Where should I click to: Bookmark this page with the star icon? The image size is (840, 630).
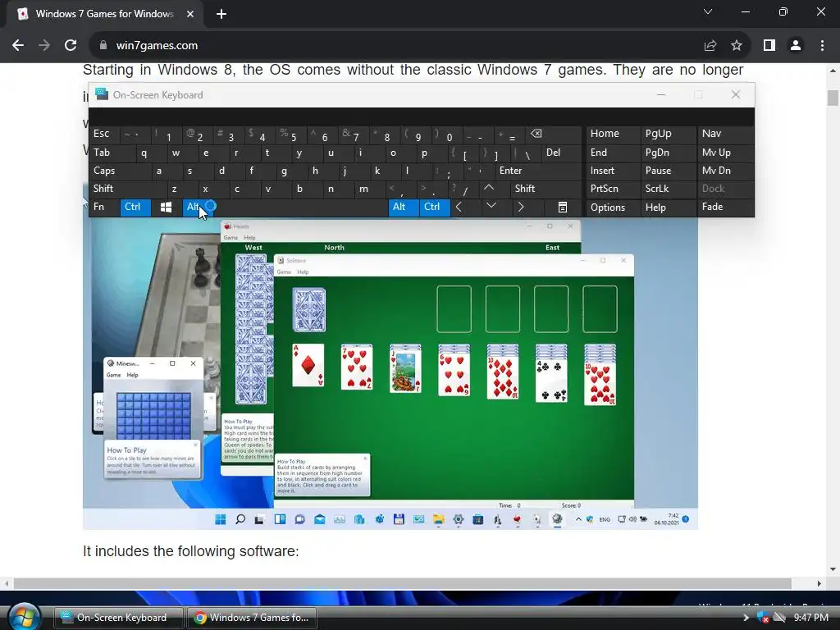(737, 46)
